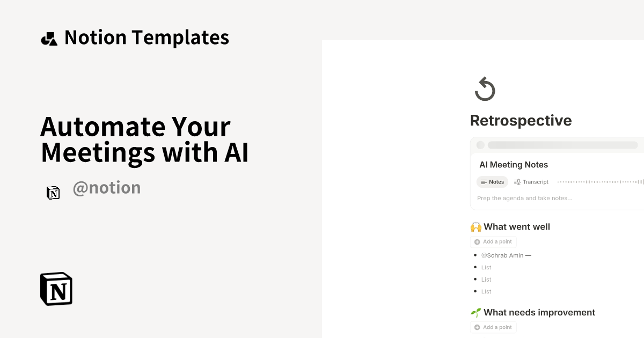Click the plus icon on the first Add a point
Image resolution: width=644 pixels, height=338 pixels.
coord(477,241)
